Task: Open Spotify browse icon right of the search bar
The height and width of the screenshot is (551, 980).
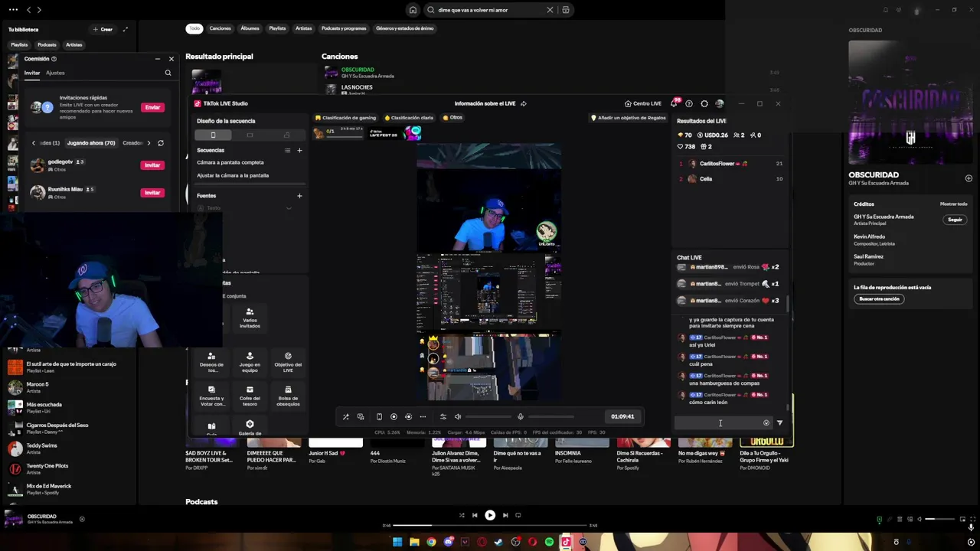Action: coord(566,10)
